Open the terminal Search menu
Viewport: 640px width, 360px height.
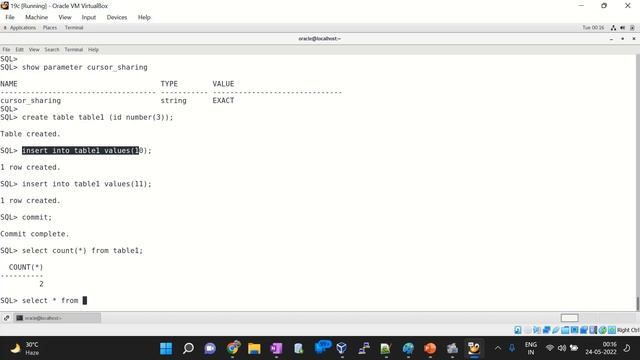click(52, 49)
